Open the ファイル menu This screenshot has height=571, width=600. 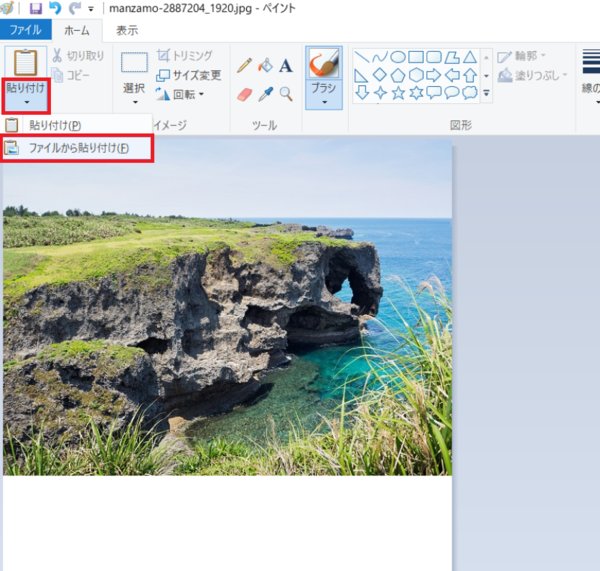pyautogui.click(x=26, y=30)
